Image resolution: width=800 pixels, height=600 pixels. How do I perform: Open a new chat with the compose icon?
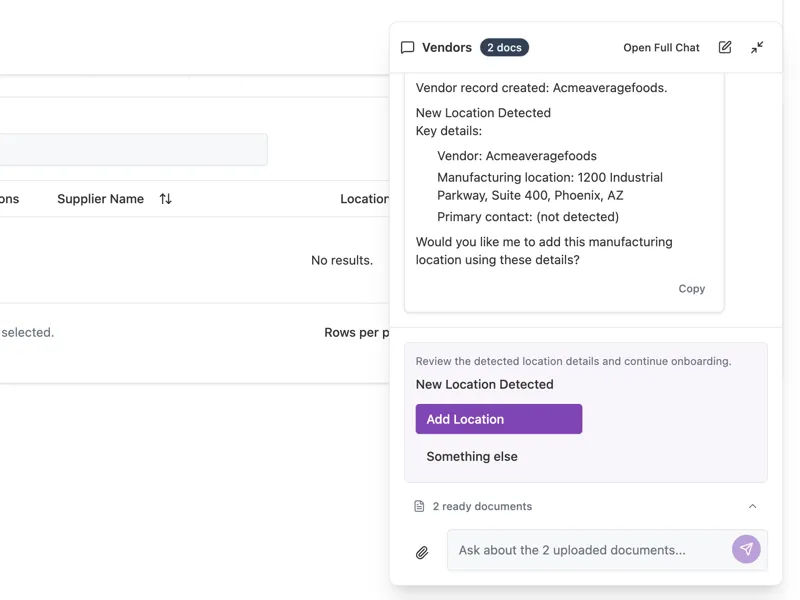(x=725, y=47)
